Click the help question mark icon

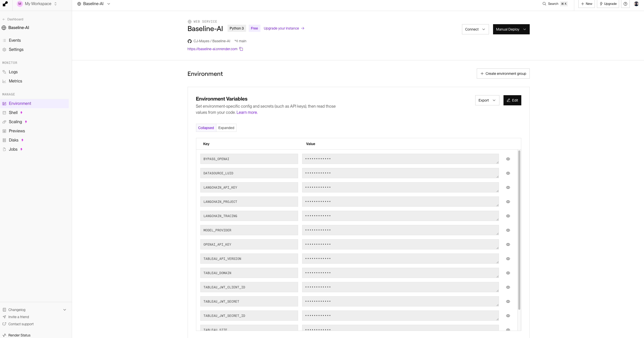625,4
